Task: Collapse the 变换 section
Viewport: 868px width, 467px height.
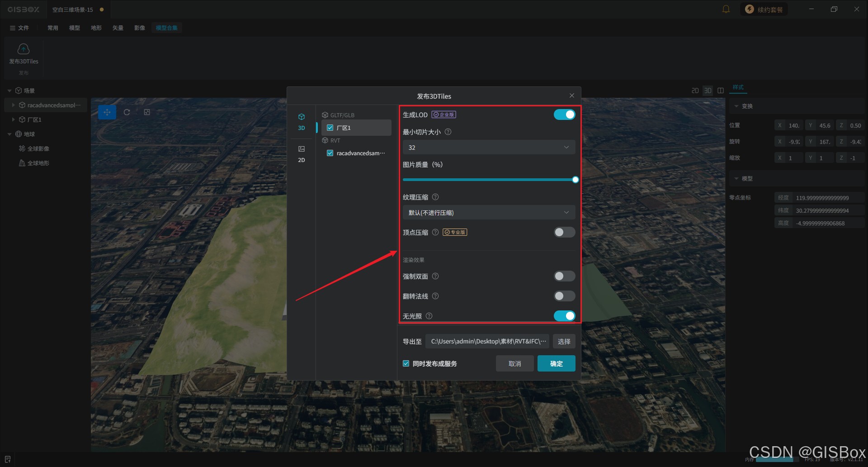Action: [x=736, y=106]
